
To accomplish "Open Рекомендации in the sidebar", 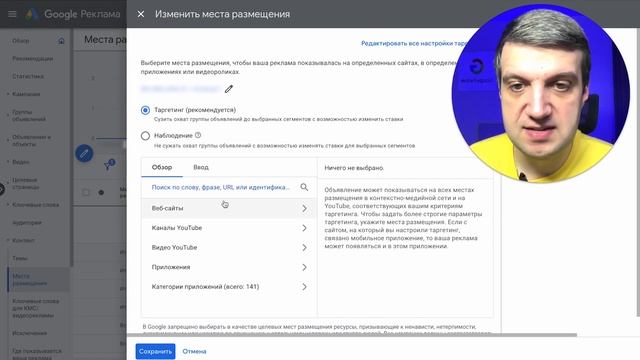I will 33,58.
